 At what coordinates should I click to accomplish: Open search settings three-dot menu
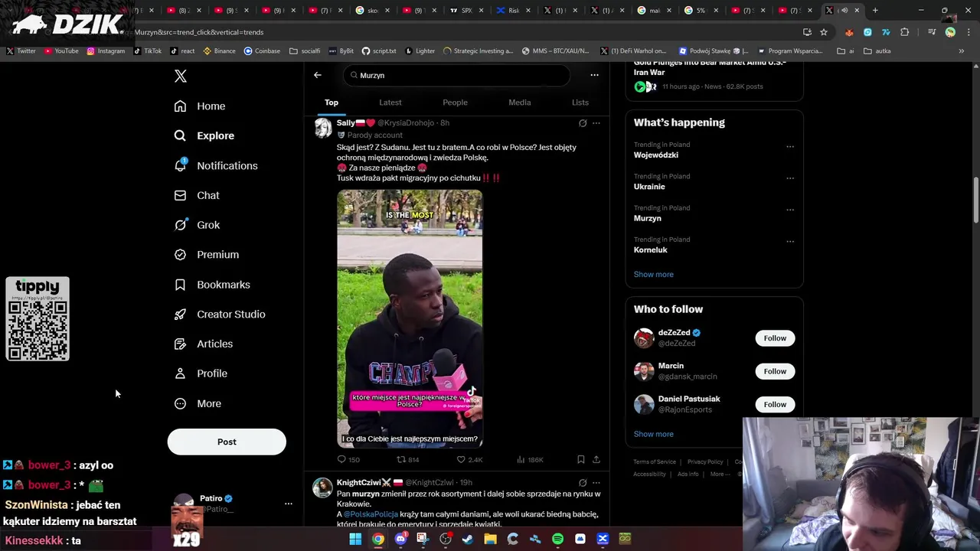(x=594, y=75)
